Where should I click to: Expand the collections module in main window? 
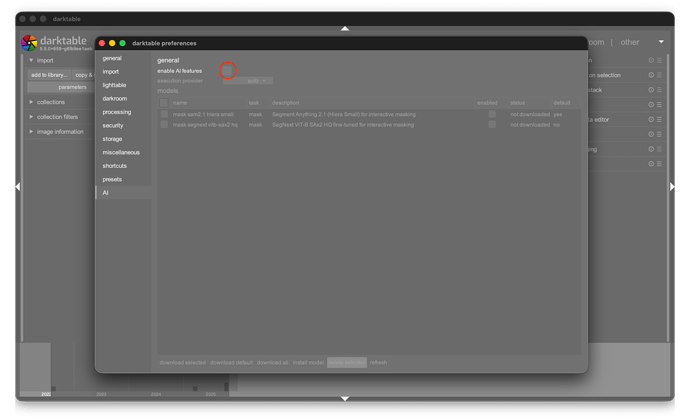click(x=31, y=102)
